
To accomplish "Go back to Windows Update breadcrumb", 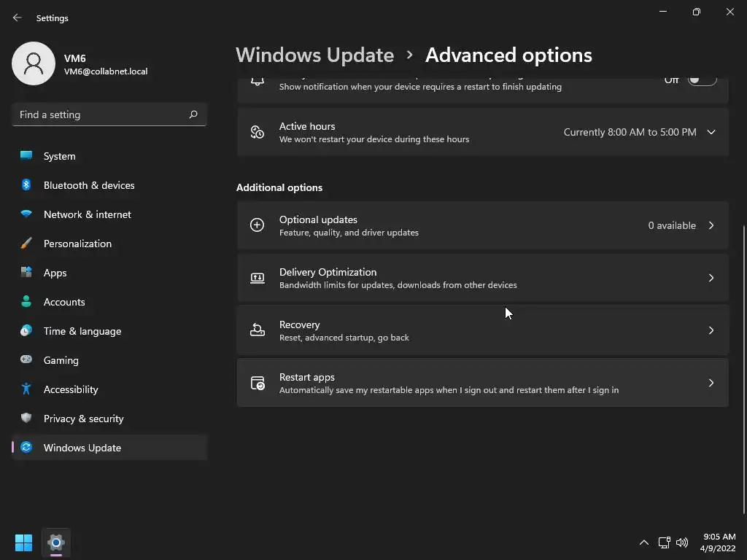I will coord(314,55).
